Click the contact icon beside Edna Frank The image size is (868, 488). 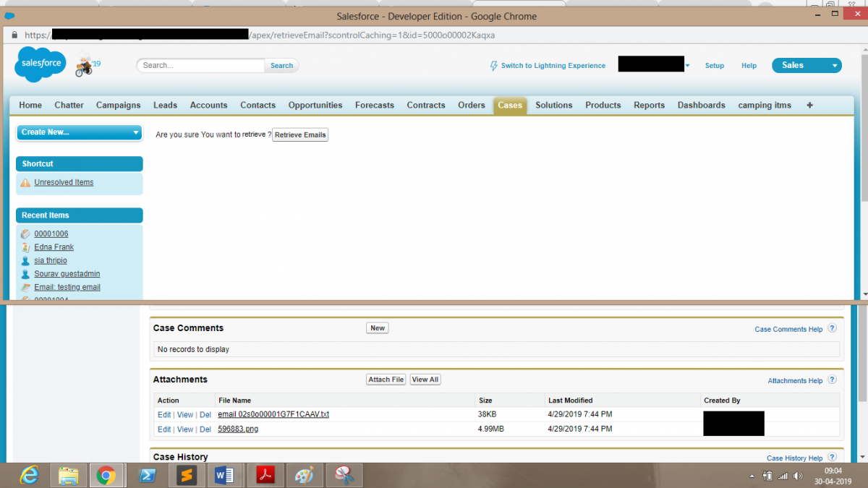26,247
